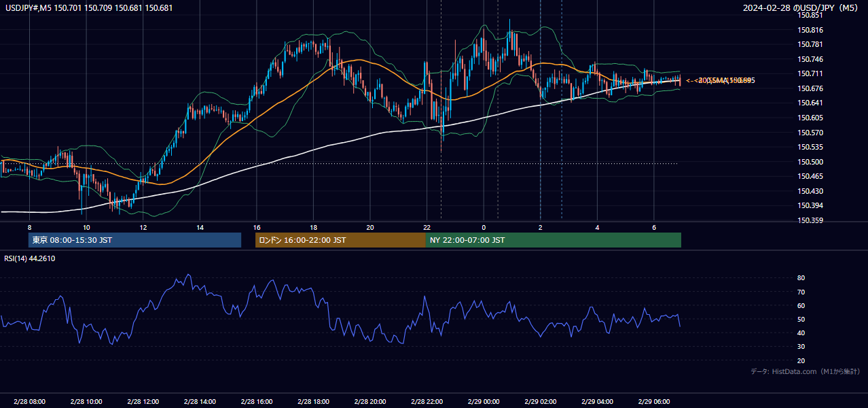Click hour label 14 on price chart axis
868x408 pixels.
click(x=200, y=226)
